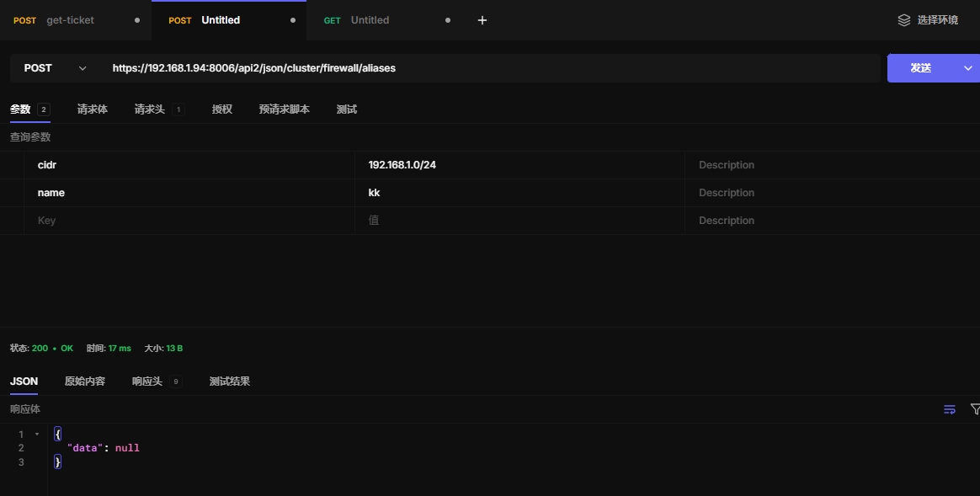This screenshot has width=980, height=496.
Task: Open the 测试结果 test results tab
Action: pyautogui.click(x=230, y=381)
